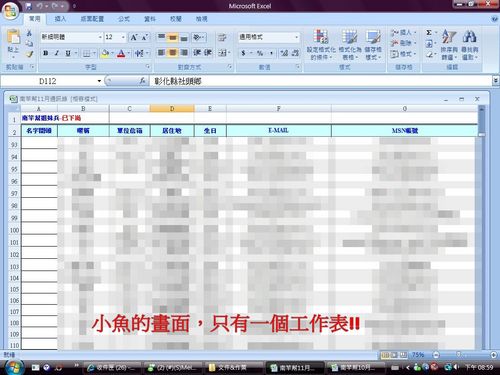
Task: Click the Office button logo
Action: tap(10, 11)
